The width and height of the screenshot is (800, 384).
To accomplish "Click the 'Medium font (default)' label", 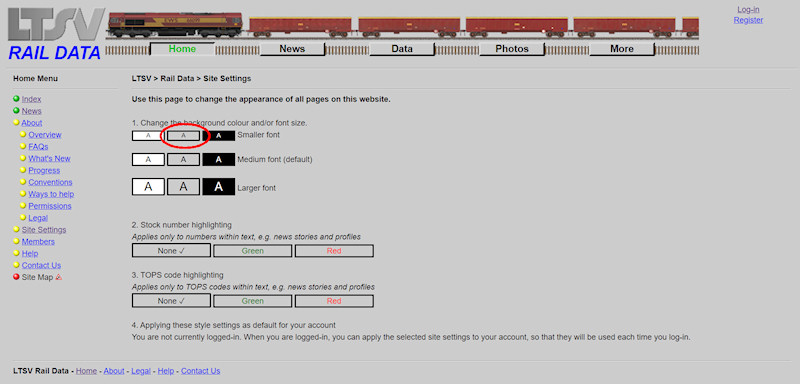I will pos(274,160).
